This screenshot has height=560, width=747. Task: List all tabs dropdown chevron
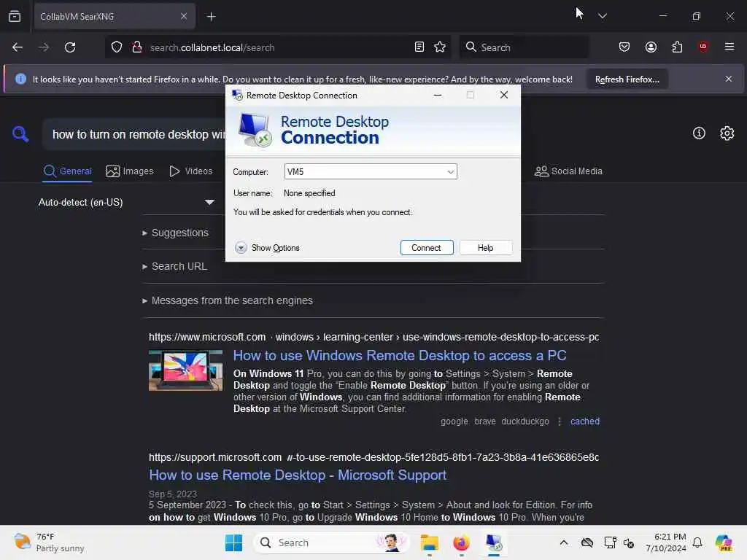(x=602, y=16)
